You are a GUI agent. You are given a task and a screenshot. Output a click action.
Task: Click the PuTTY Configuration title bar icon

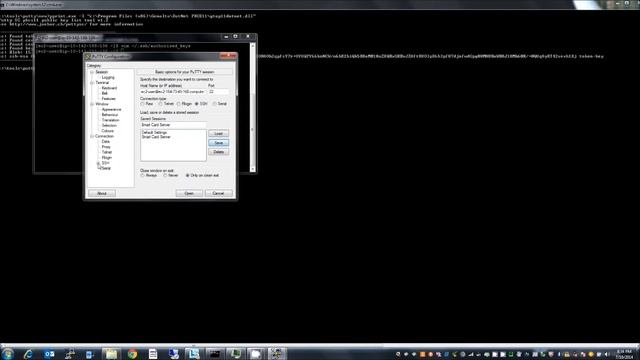point(88,56)
